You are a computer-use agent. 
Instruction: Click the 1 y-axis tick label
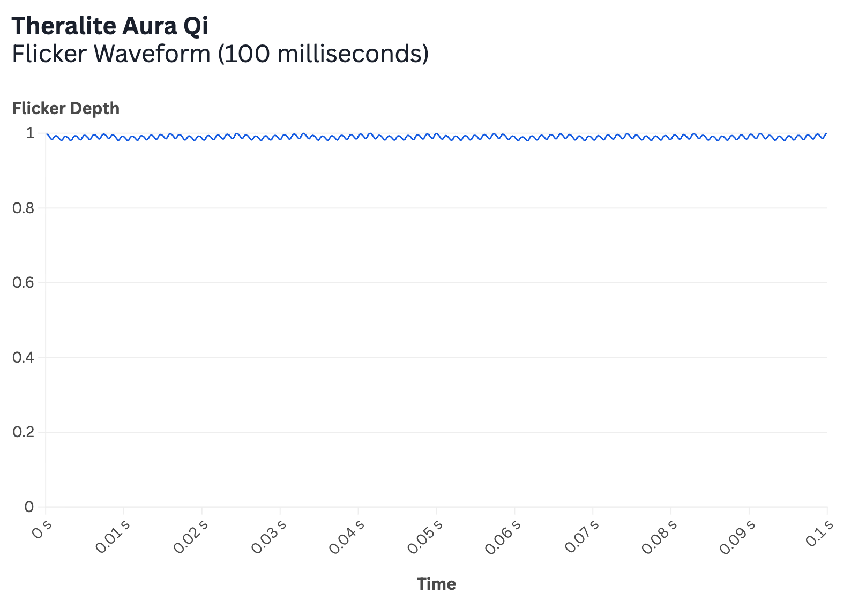[x=31, y=133]
